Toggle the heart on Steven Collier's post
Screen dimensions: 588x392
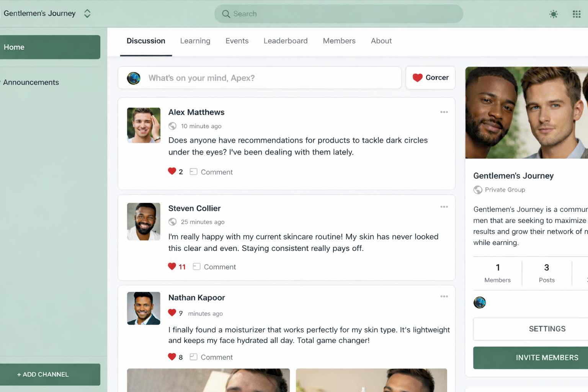[172, 266]
